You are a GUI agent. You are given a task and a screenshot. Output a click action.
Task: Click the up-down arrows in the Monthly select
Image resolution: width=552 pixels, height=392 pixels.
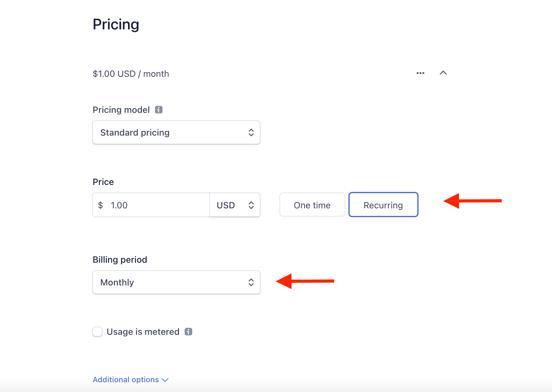pyautogui.click(x=251, y=282)
